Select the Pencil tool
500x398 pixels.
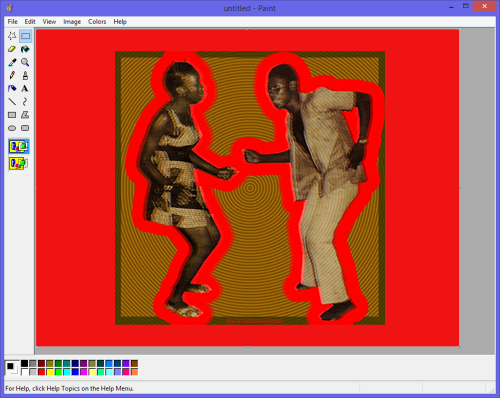coord(12,75)
